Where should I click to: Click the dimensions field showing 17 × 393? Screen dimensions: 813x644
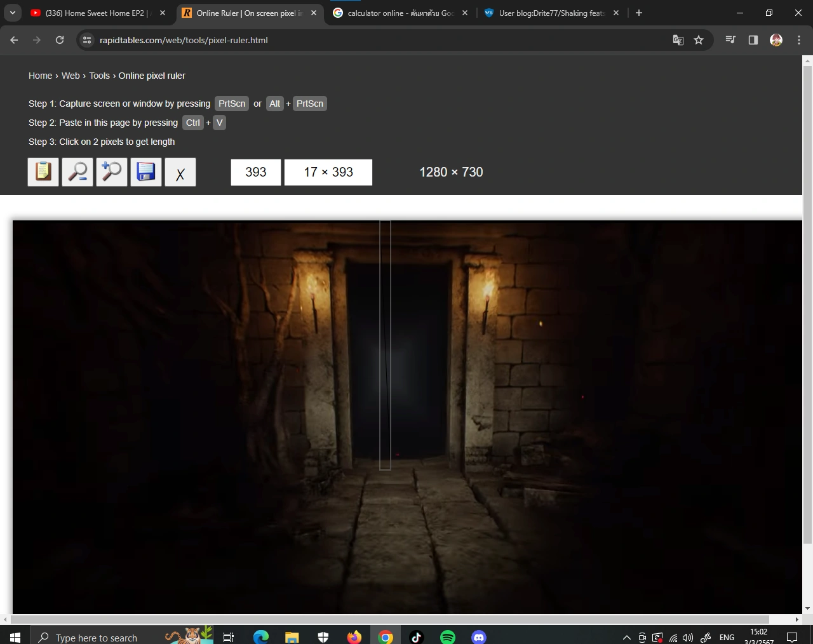328,172
